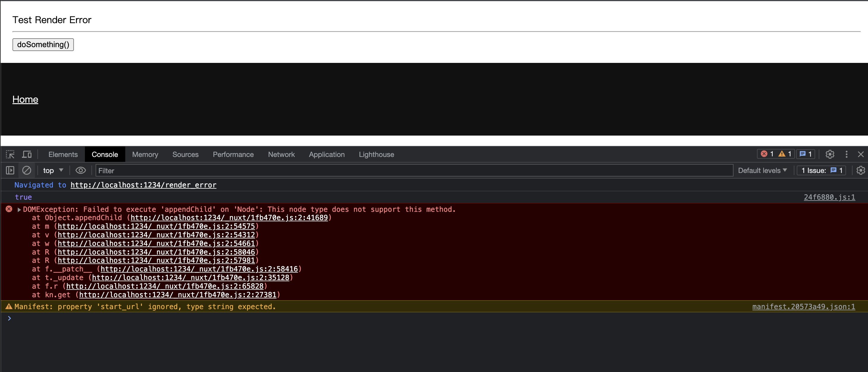Viewport: 868px width, 372px height.
Task: Open the manifest.20573a49.json:1 source link
Action: (803, 306)
